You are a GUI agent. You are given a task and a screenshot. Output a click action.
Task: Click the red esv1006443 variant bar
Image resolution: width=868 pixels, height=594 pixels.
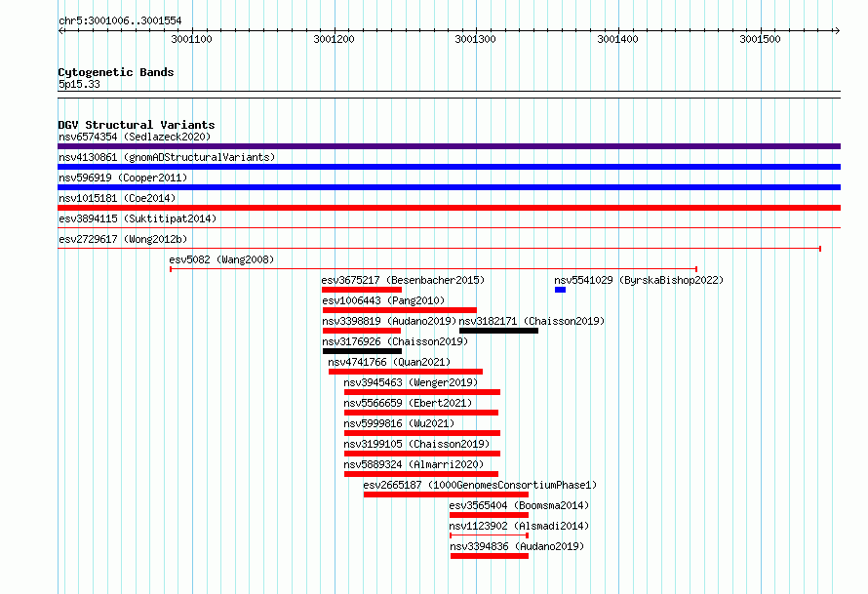400,310
